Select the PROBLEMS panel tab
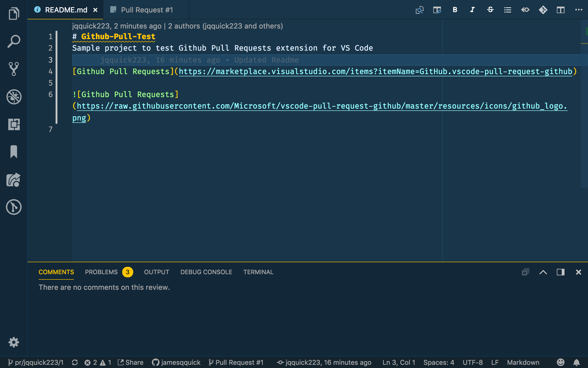Viewport: 588px width, 368px height. [101, 272]
